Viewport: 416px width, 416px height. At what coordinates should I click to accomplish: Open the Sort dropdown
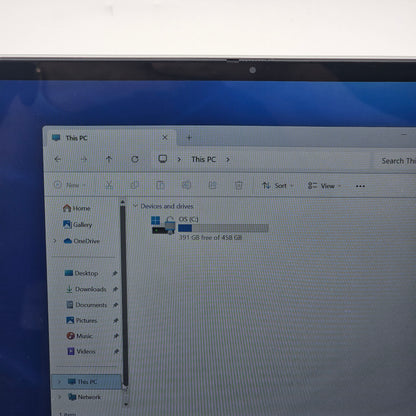[x=278, y=186]
